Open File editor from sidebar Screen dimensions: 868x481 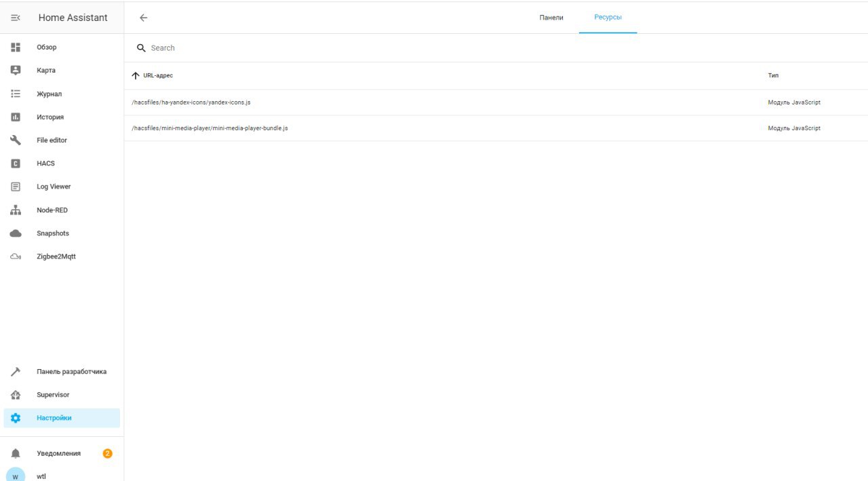(x=62, y=140)
